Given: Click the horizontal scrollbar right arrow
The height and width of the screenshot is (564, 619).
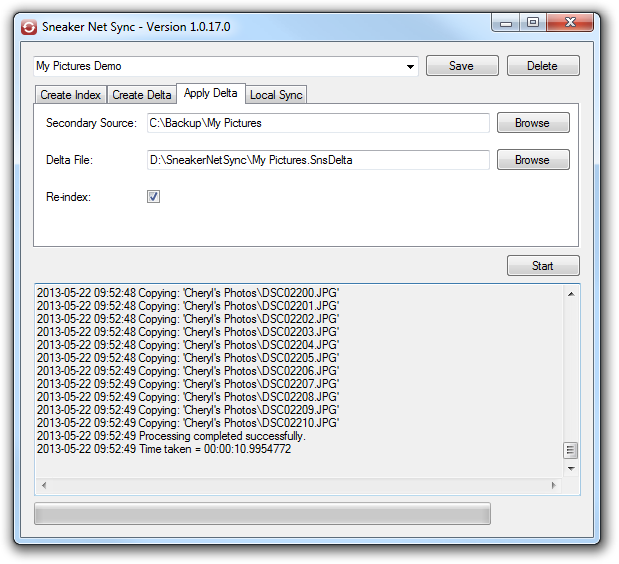Looking at the screenshot, I should click(x=553, y=485).
